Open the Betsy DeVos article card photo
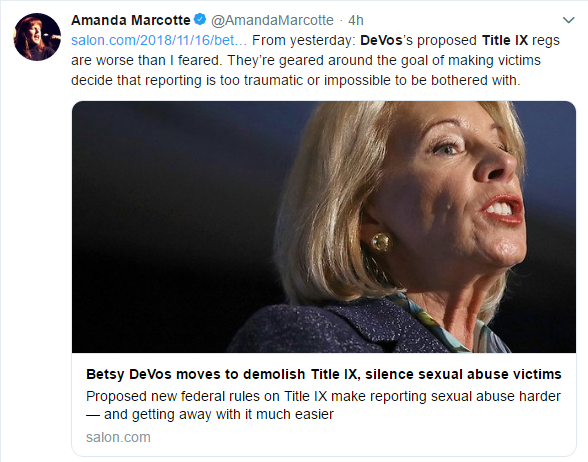The width and height of the screenshot is (588, 462). click(324, 227)
